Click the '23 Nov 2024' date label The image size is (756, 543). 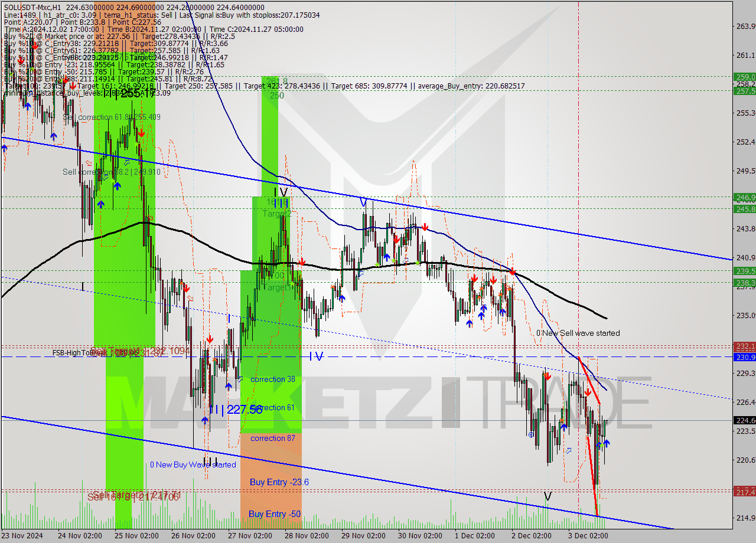(22, 536)
